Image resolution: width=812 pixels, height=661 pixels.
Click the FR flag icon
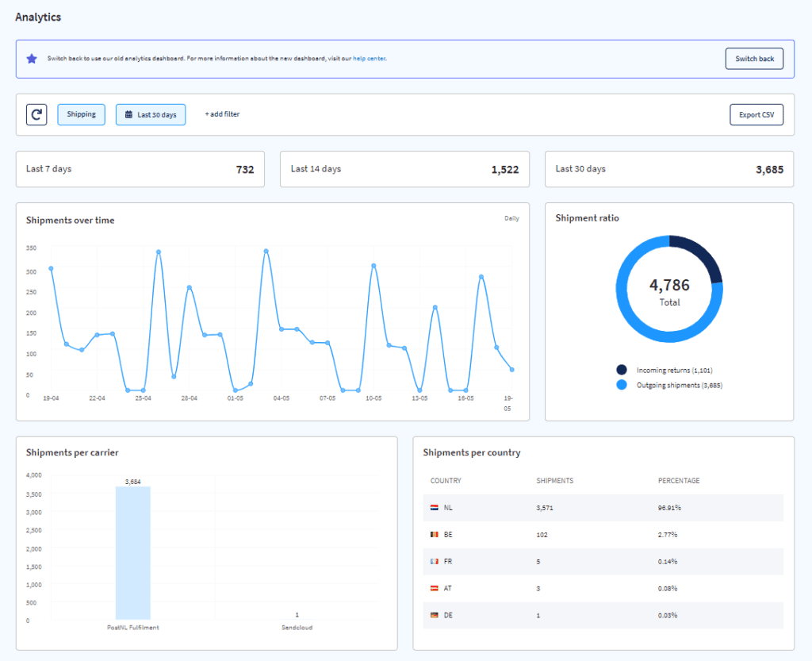(x=435, y=561)
